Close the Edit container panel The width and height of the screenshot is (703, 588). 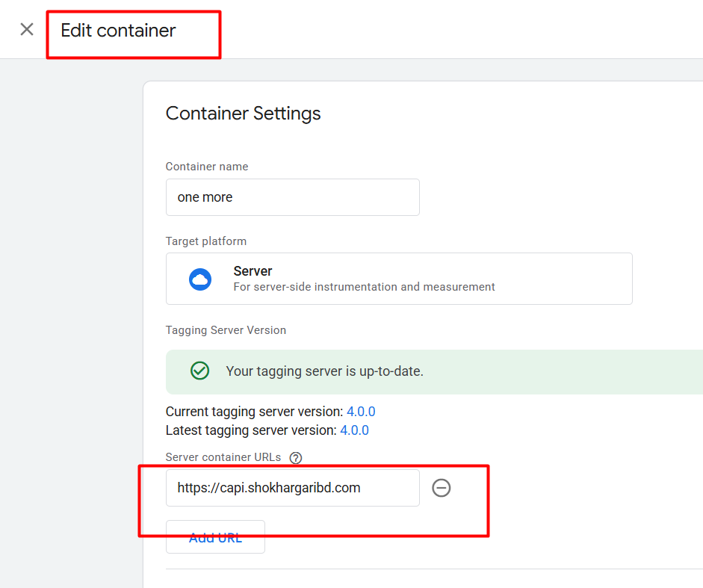(27, 30)
